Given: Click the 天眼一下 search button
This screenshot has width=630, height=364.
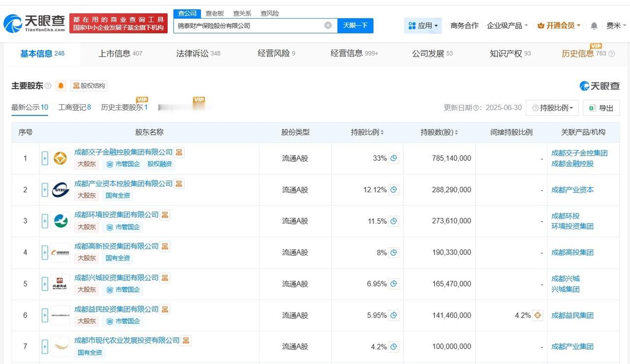Looking at the screenshot, I should (x=355, y=26).
